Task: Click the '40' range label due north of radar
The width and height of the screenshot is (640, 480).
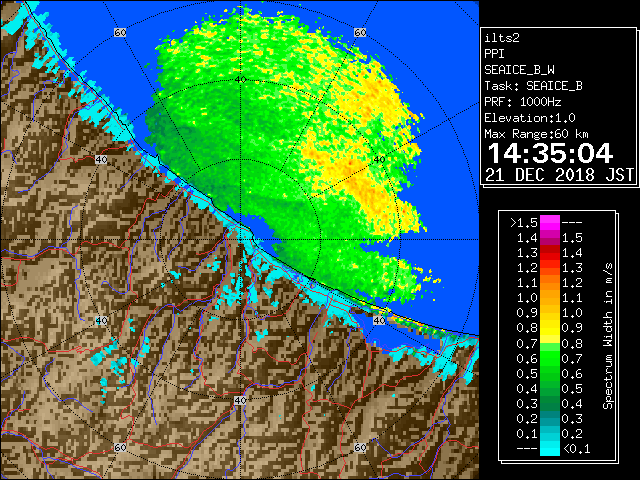Action: coord(240,80)
